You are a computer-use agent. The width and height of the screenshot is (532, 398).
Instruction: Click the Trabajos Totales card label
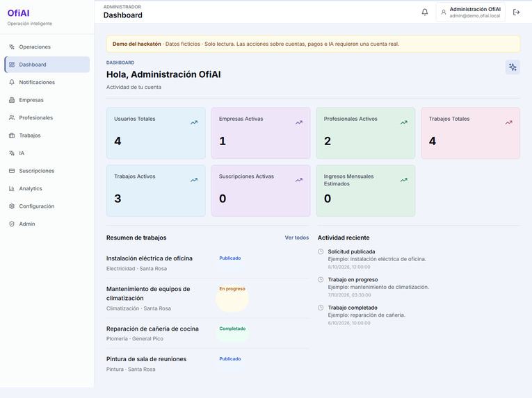pyautogui.click(x=449, y=119)
